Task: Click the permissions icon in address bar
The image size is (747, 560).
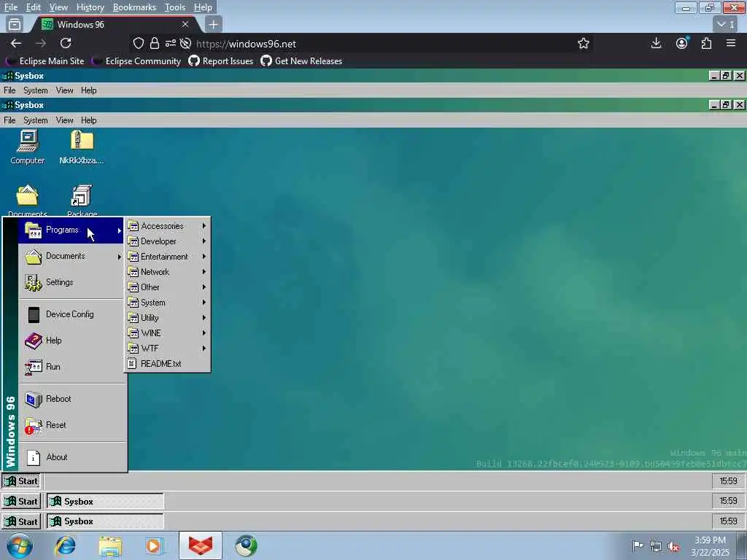Action: (171, 44)
